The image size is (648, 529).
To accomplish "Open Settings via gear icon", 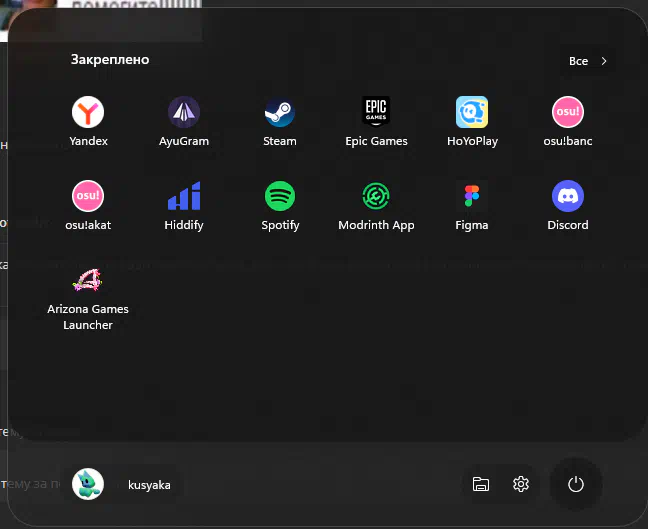I will (521, 484).
